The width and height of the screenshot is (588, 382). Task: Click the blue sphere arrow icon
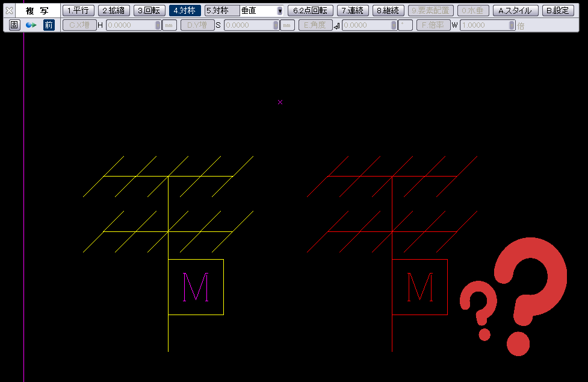point(31,25)
